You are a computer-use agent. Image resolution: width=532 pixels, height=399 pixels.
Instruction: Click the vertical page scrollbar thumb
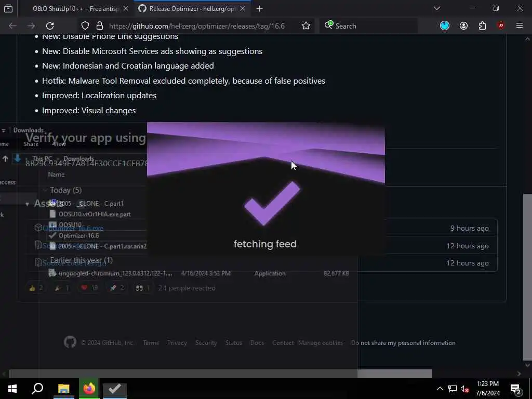point(527,276)
